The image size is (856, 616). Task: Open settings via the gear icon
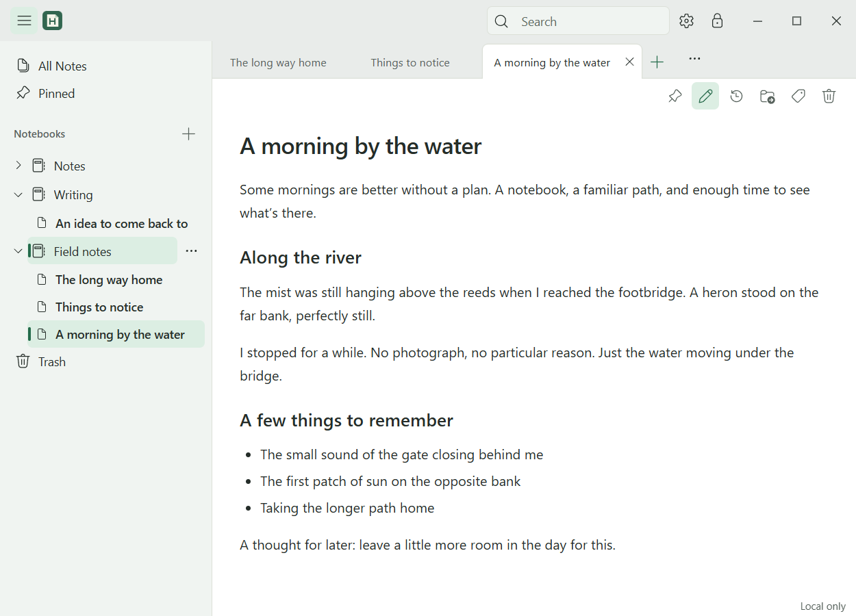686,21
